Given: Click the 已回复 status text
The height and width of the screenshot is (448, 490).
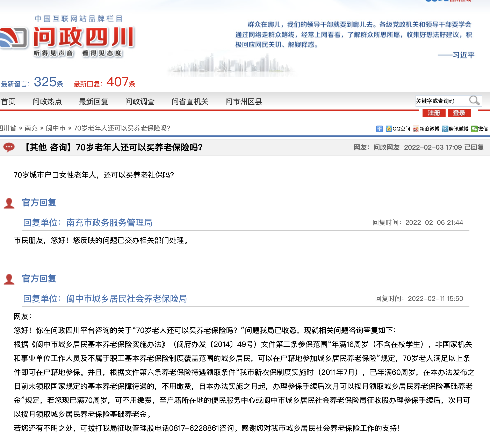Looking at the screenshot, I should pyautogui.click(x=474, y=147).
